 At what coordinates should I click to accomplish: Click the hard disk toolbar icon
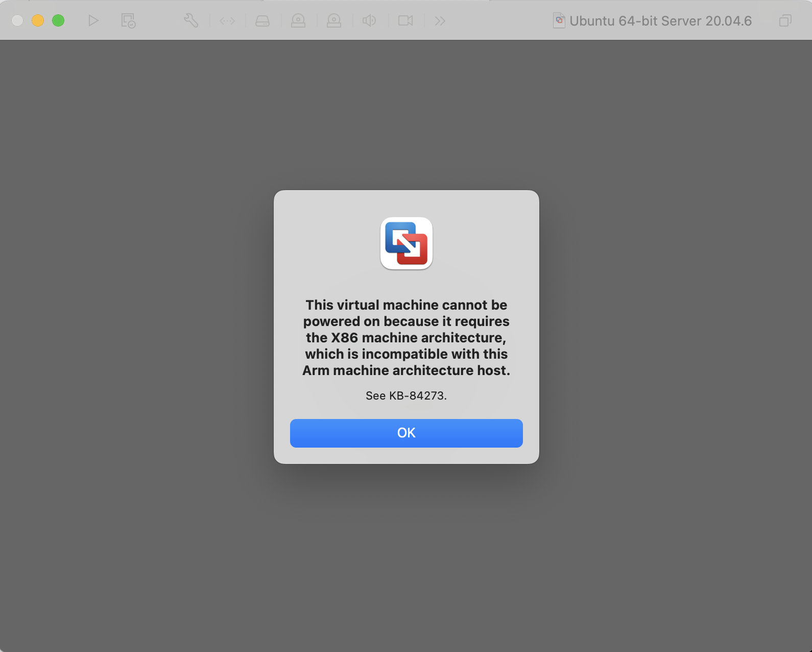point(262,21)
